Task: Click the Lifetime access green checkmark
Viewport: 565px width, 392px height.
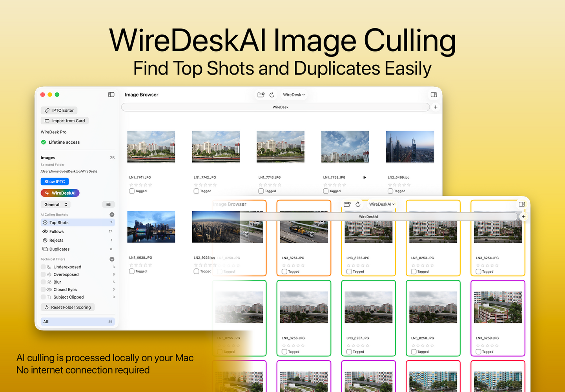Action: pyautogui.click(x=44, y=142)
